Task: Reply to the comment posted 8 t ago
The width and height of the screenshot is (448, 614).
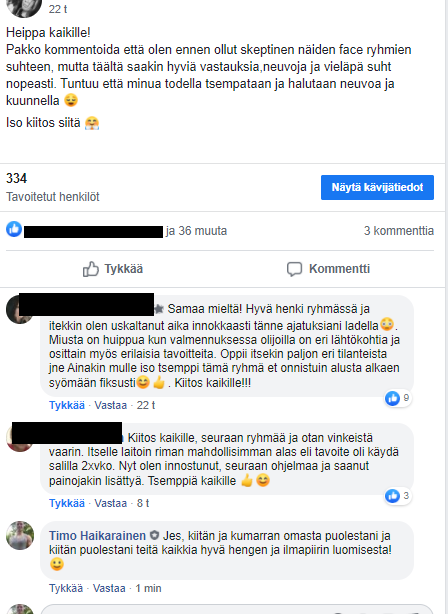Action: click(x=110, y=503)
